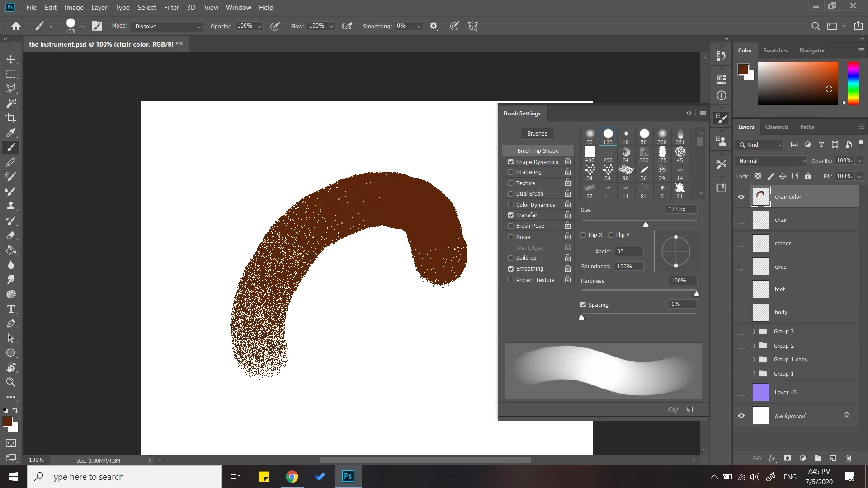Image resolution: width=868 pixels, height=488 pixels.
Task: Select the Crop tool
Action: (x=11, y=118)
